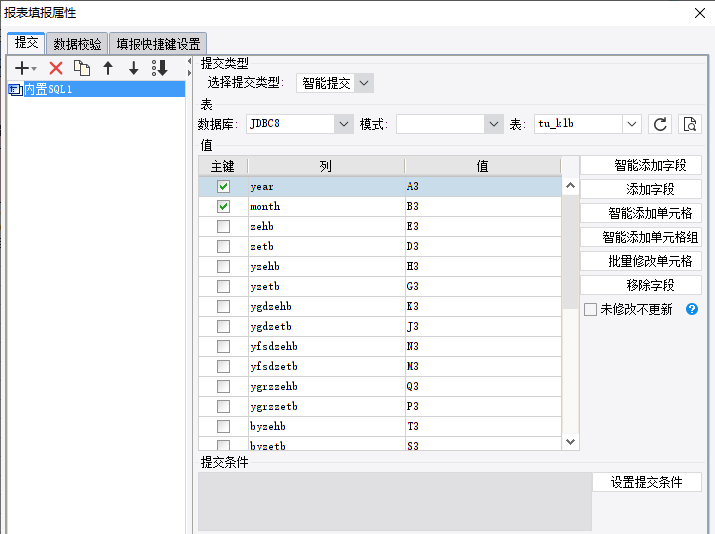Click the 值 column header
Image resolution: width=715 pixels, height=534 pixels.
(482, 166)
